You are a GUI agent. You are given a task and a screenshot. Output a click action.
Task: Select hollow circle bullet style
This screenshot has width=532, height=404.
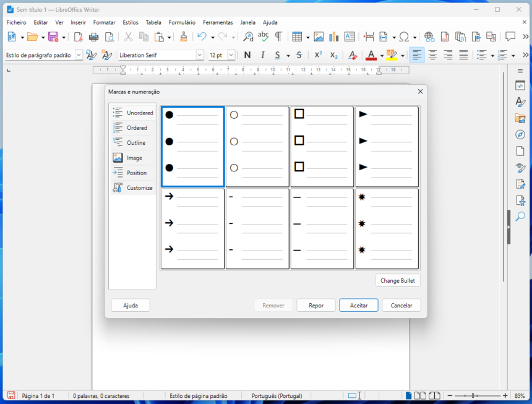(x=257, y=147)
